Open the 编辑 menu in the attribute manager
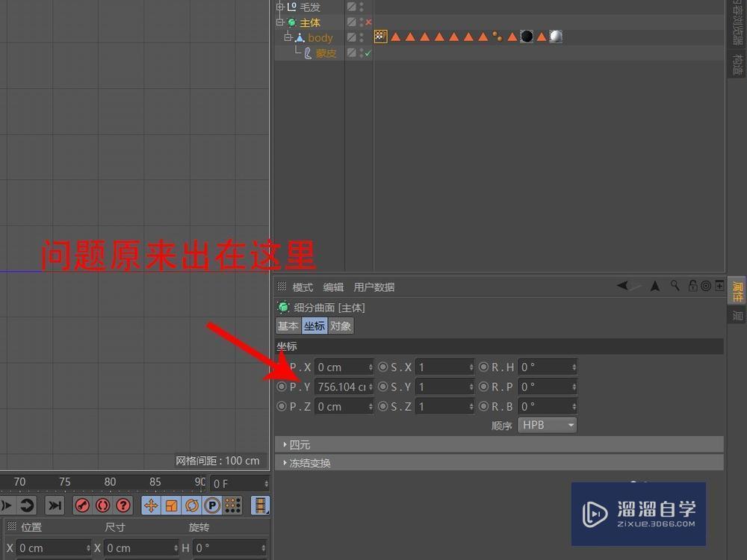The image size is (747, 560). [x=332, y=287]
